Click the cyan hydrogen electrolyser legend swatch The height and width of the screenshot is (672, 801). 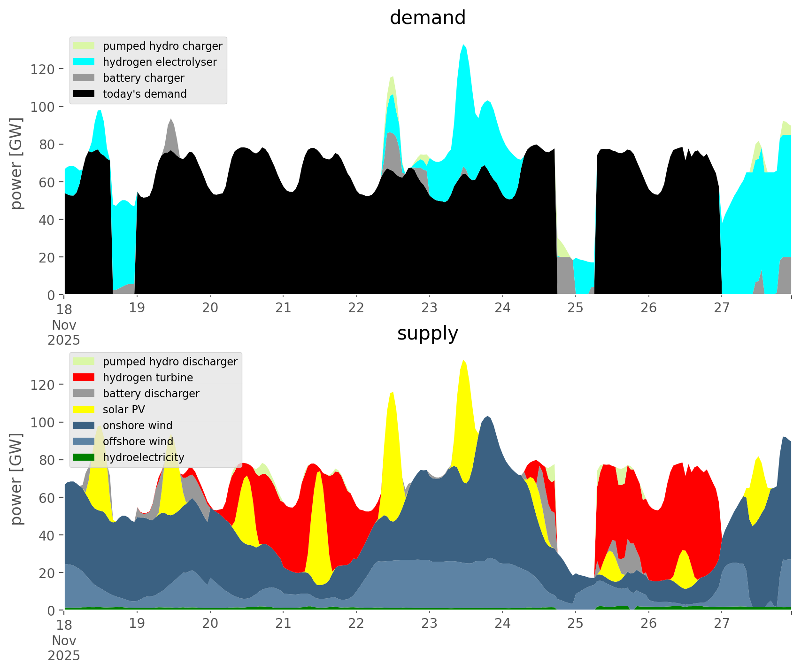(84, 62)
